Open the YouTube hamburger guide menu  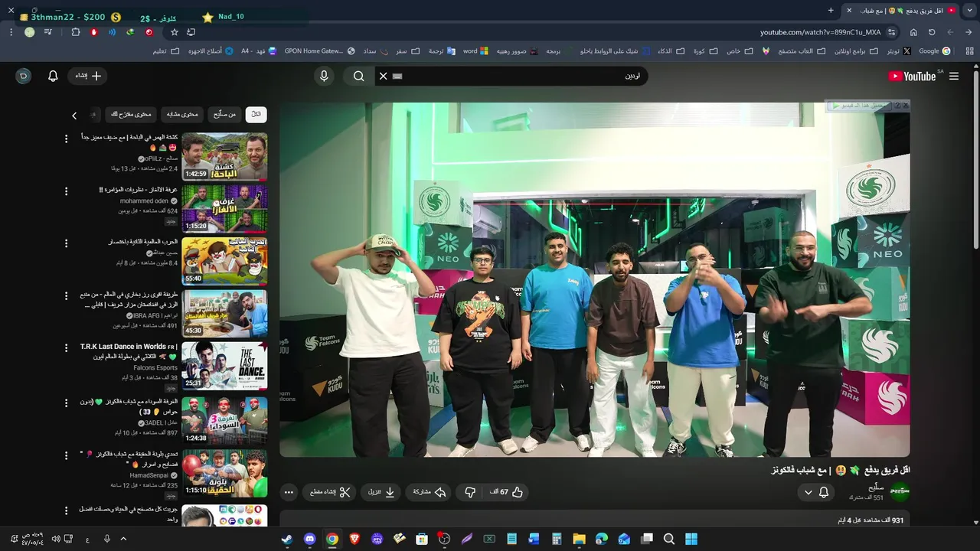(954, 76)
